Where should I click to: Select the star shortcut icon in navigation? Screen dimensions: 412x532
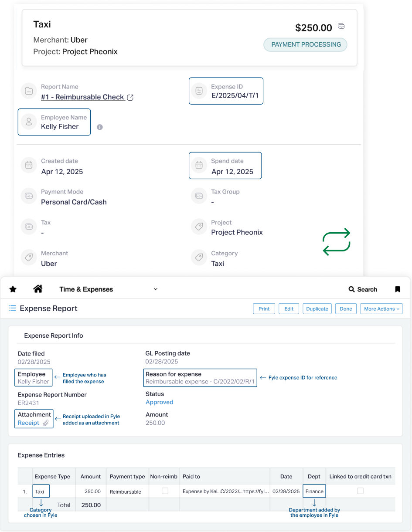[x=13, y=288]
